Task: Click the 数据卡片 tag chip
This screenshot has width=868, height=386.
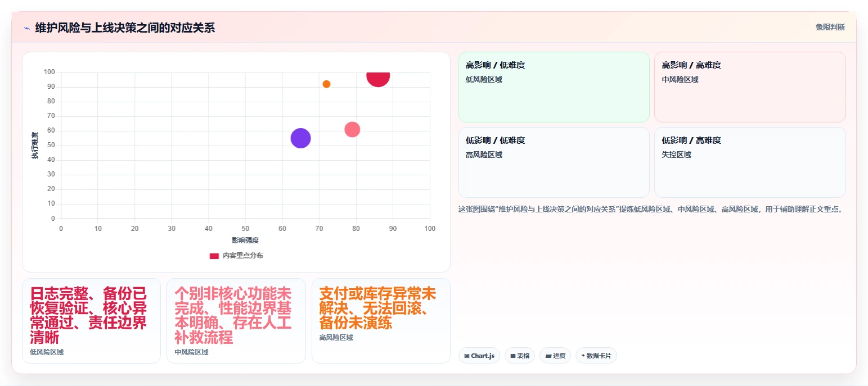Action: 596,356
